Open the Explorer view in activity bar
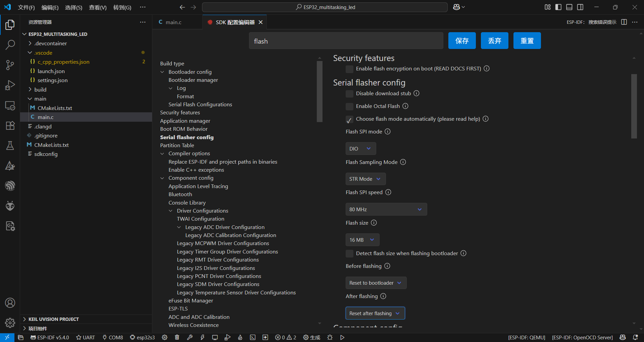 pos(10,25)
